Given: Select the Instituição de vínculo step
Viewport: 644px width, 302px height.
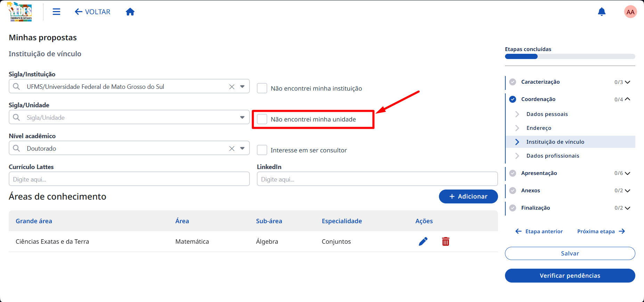Looking at the screenshot, I should pyautogui.click(x=570, y=142).
